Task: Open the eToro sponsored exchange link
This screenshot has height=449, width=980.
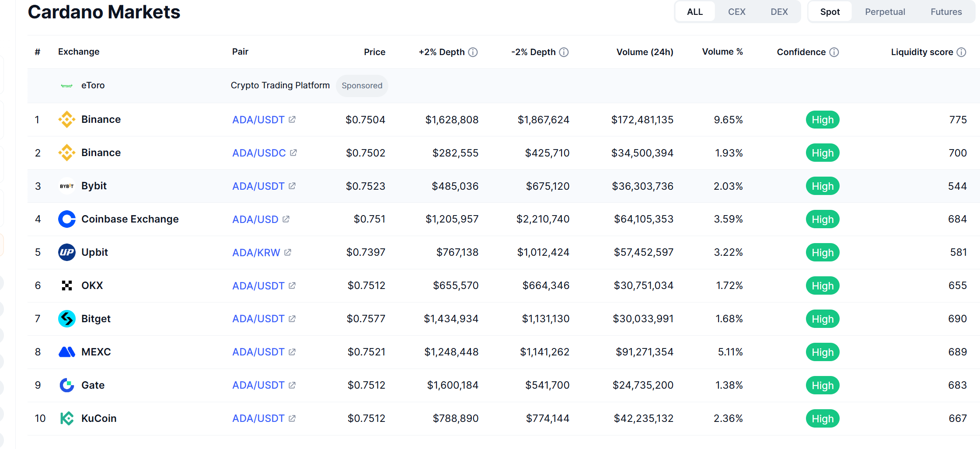Action: [93, 85]
